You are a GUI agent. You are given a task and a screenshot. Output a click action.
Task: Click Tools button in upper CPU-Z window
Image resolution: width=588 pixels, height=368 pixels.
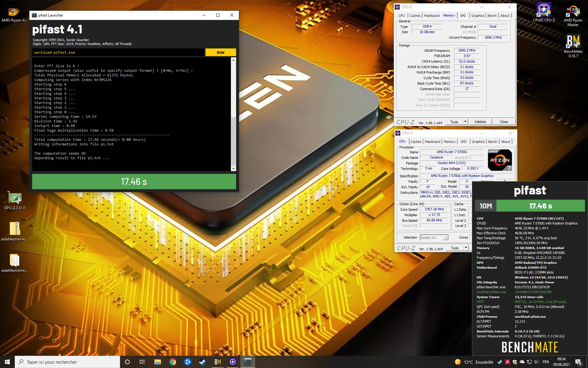[454, 122]
